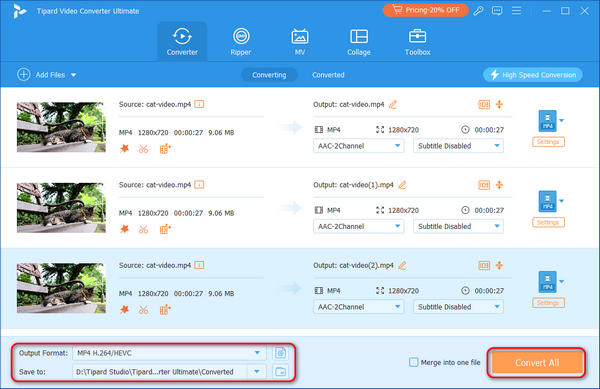Image resolution: width=600 pixels, height=389 pixels.
Task: Open the Toolbox tab
Action: pyautogui.click(x=417, y=41)
